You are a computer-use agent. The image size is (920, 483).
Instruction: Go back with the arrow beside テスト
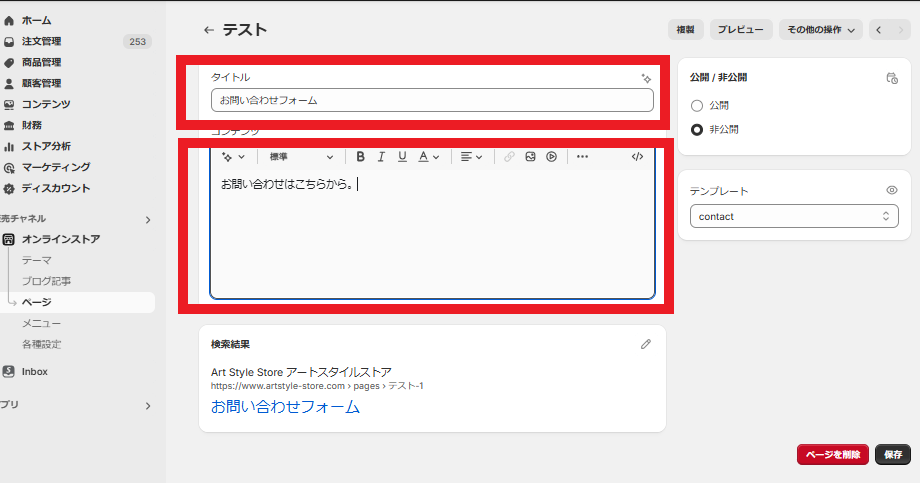click(x=209, y=30)
